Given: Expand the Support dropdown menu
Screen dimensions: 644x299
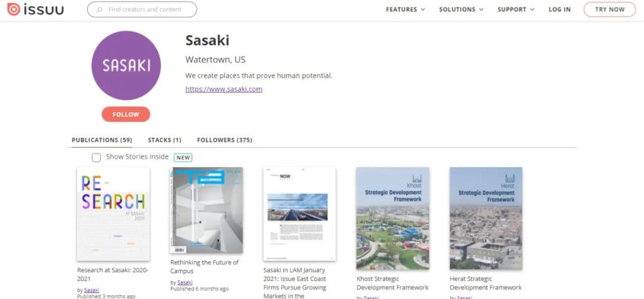Looking at the screenshot, I should pyautogui.click(x=516, y=10).
